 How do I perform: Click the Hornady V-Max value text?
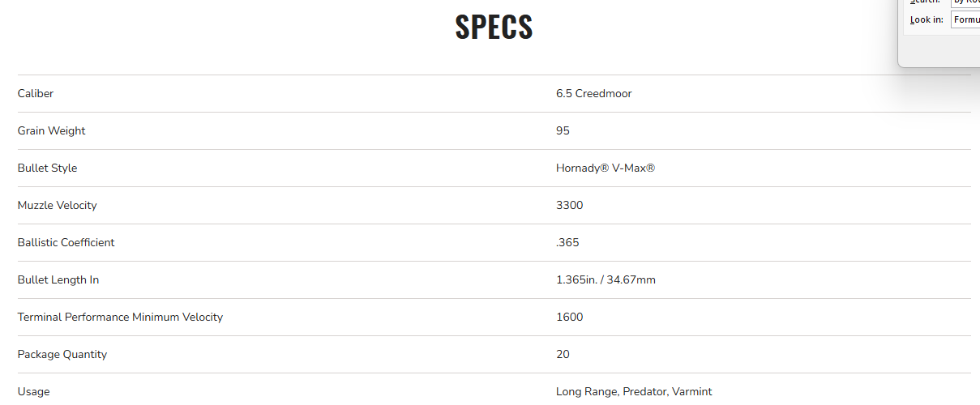[x=605, y=168]
